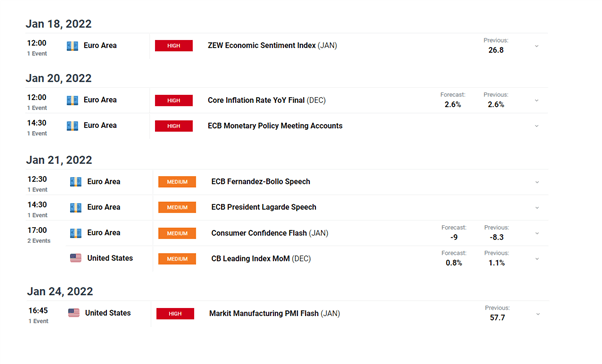Select the Jan 20, 2022 date heading
Image resolution: width=602 pixels, height=364 pixels.
click(59, 78)
